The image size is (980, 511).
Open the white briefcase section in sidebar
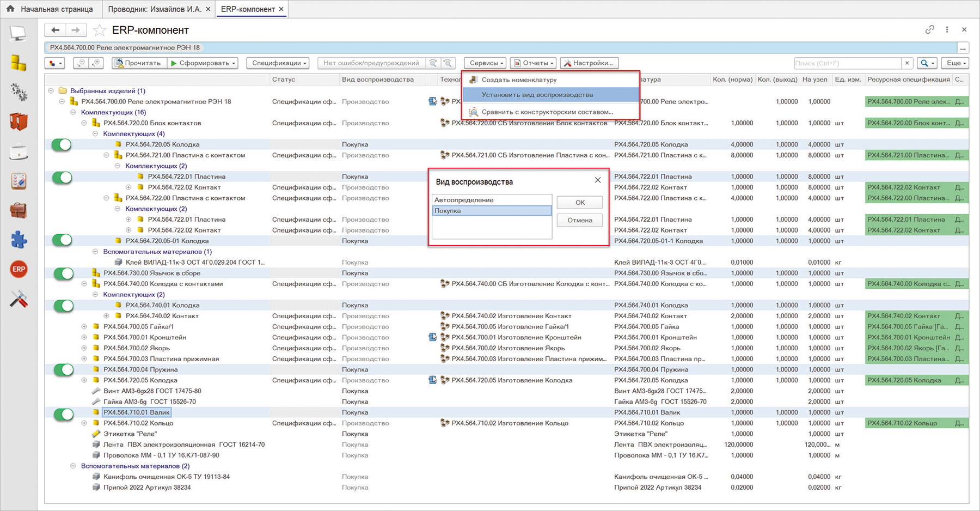pyautogui.click(x=19, y=151)
